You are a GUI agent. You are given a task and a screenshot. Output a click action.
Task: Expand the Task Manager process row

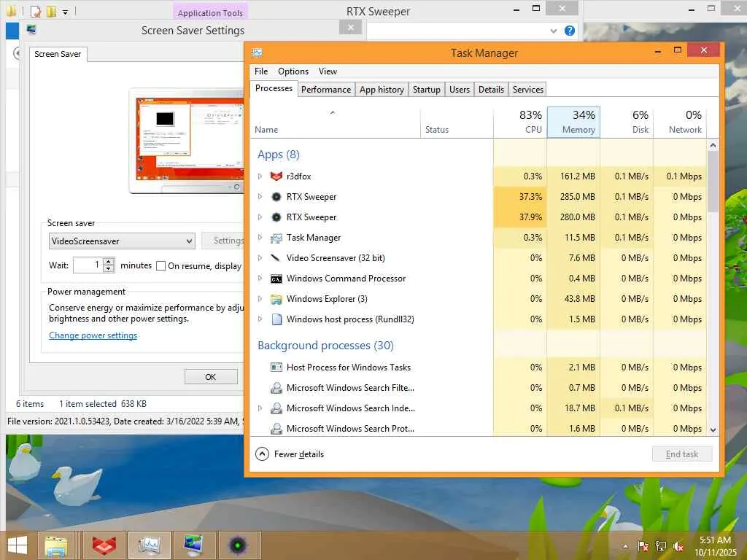(260, 238)
